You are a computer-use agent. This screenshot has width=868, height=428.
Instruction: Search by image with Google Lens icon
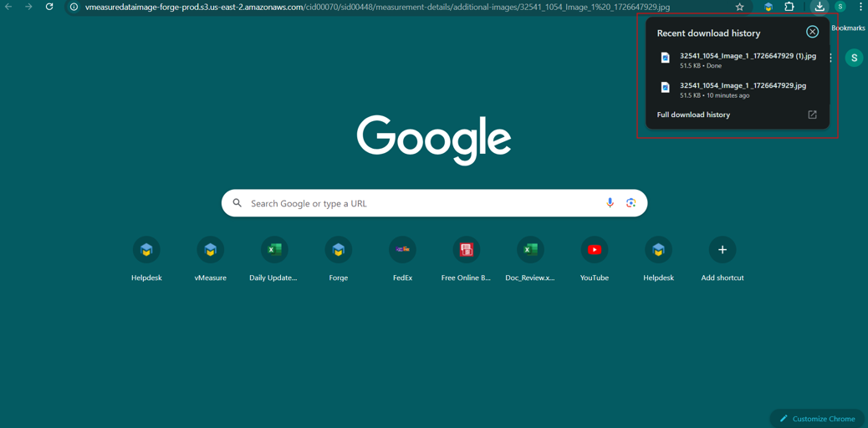tap(631, 203)
